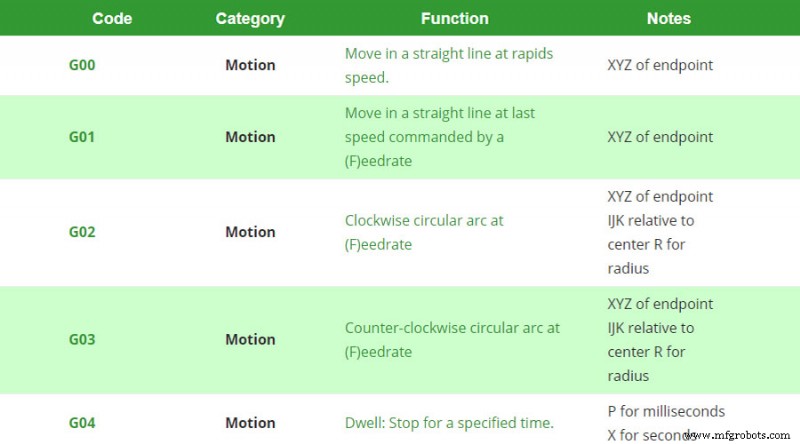Viewport: 800px width, 444px height.
Task: Open the G00 code link
Action: (82, 65)
